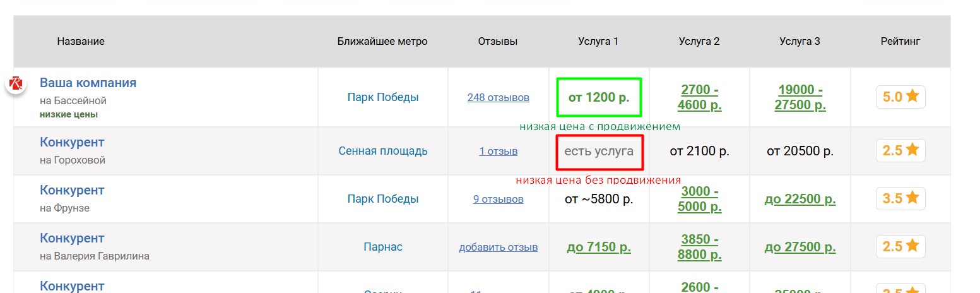The height and width of the screenshot is (293, 980).
Task: Click the 19000 - 27500 р. price link
Action: [x=800, y=97]
